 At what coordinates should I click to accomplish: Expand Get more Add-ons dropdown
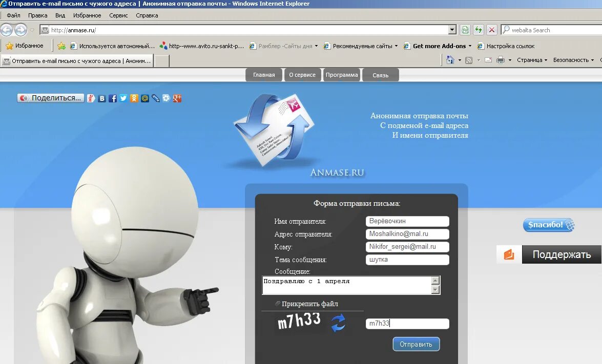470,46
